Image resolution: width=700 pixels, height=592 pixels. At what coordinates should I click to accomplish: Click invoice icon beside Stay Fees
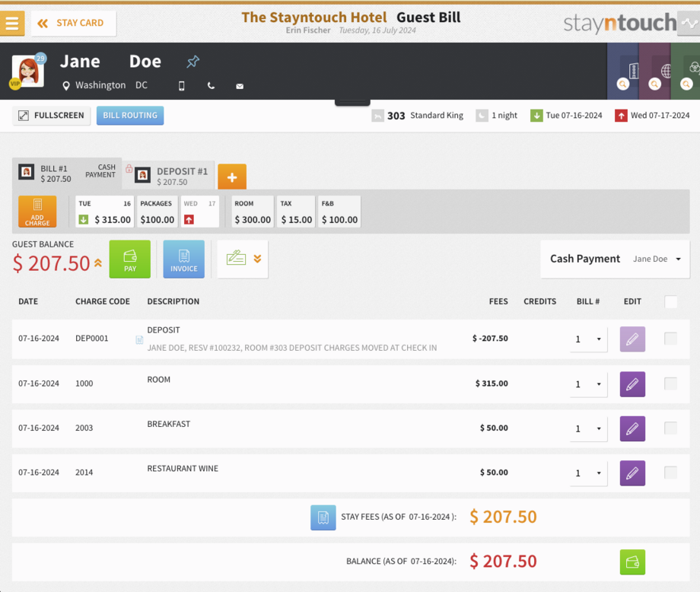point(323,517)
